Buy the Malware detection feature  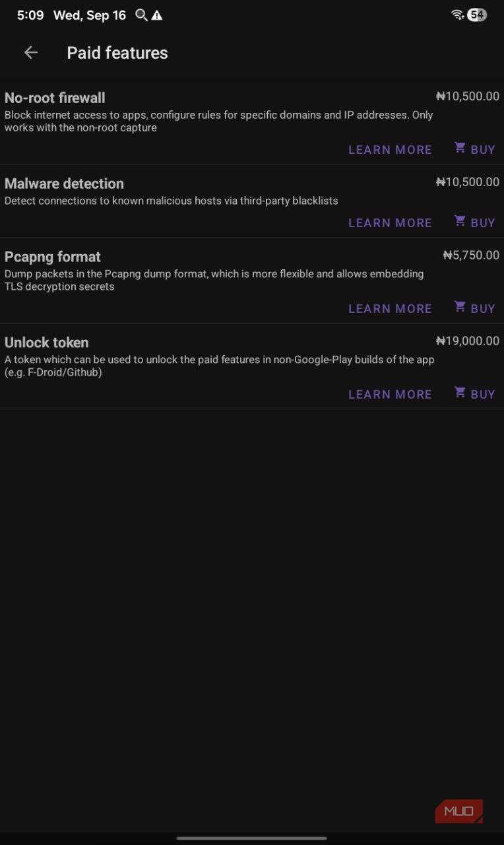click(474, 223)
